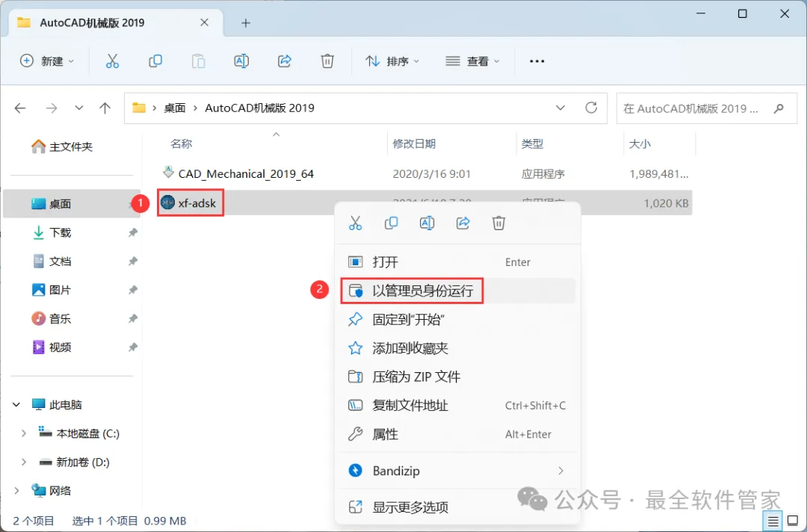Open the address bar history dropdown
807x532 pixels.
point(560,108)
